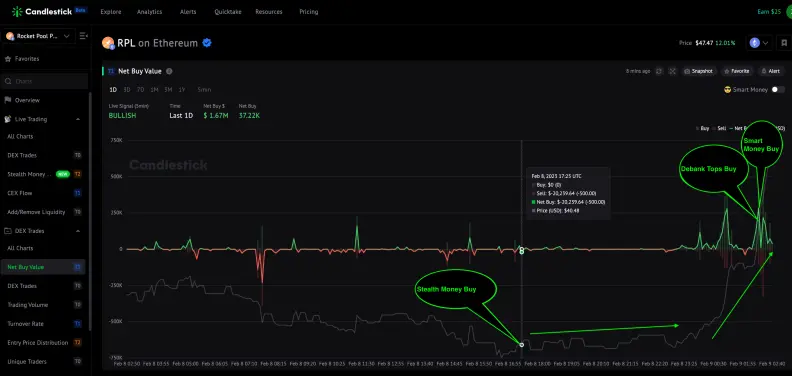Image resolution: width=792 pixels, height=376 pixels.
Task: Click the T0 badge on Unique Traders row
Action: click(x=77, y=361)
